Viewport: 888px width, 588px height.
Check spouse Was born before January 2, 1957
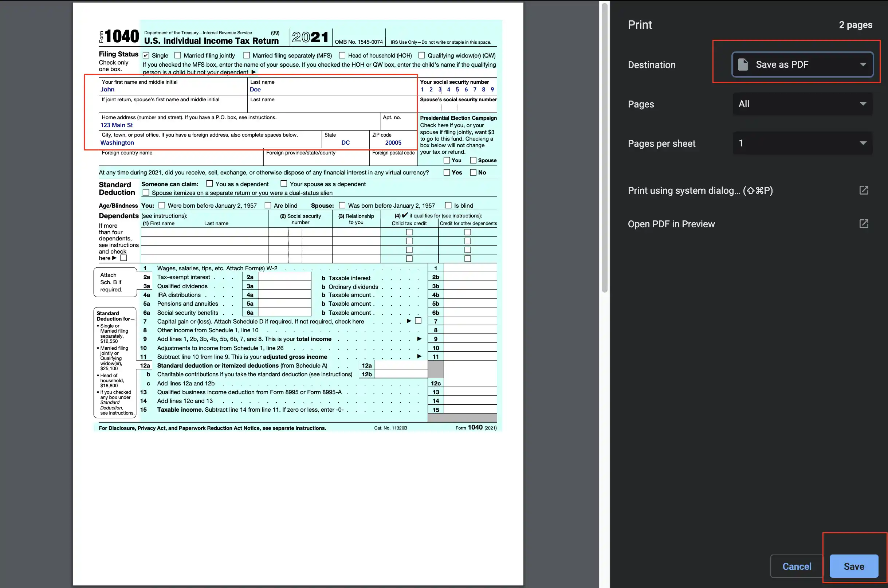[x=342, y=205]
